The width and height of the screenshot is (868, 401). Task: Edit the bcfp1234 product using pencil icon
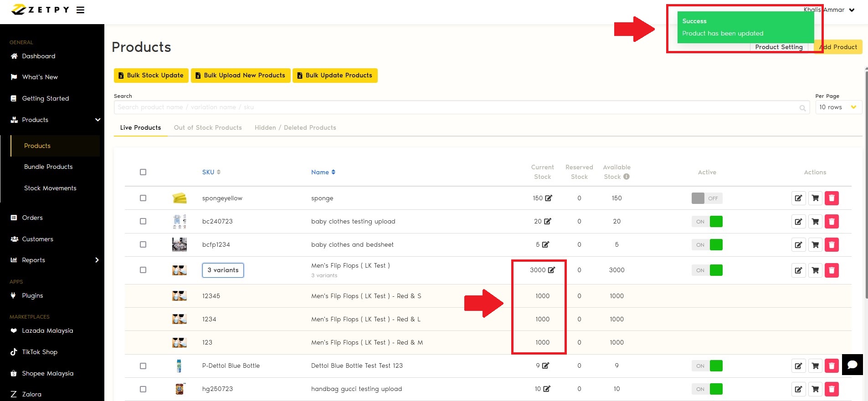tap(798, 245)
